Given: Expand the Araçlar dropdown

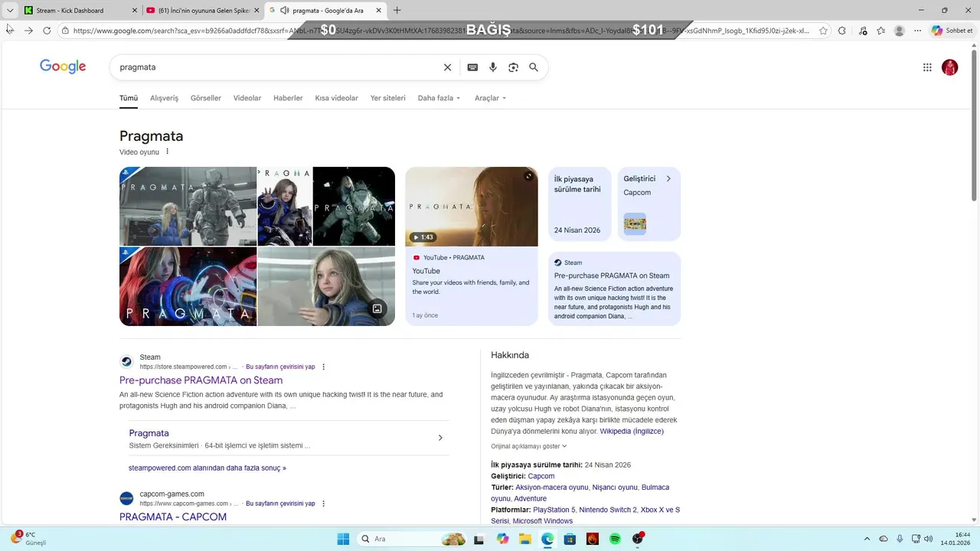Looking at the screenshot, I should (x=490, y=98).
